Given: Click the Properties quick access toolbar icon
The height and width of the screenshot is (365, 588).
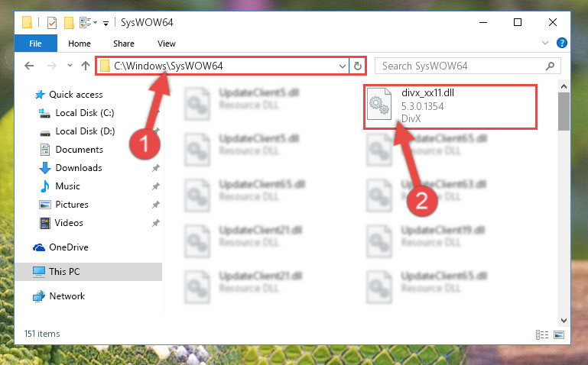Looking at the screenshot, I should [x=52, y=23].
